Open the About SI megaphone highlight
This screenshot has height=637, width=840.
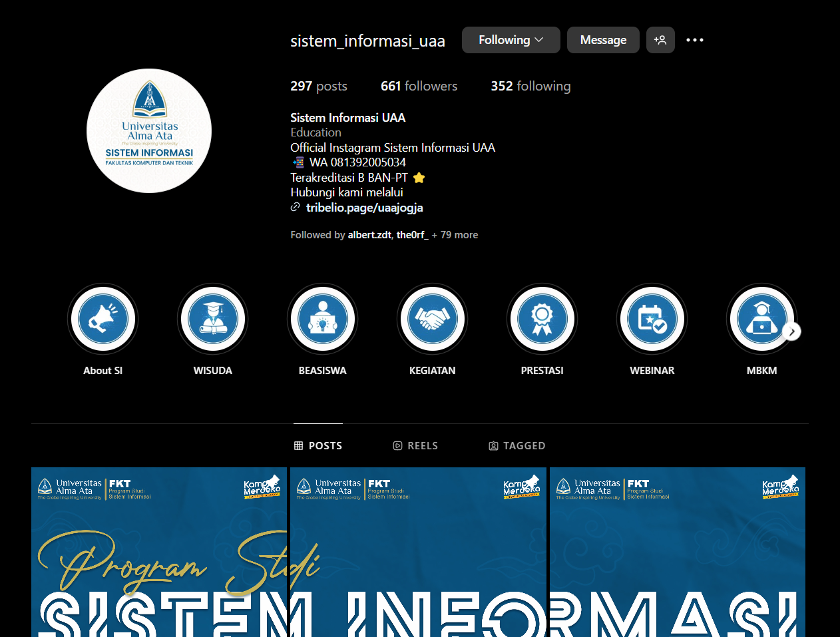pyautogui.click(x=103, y=319)
